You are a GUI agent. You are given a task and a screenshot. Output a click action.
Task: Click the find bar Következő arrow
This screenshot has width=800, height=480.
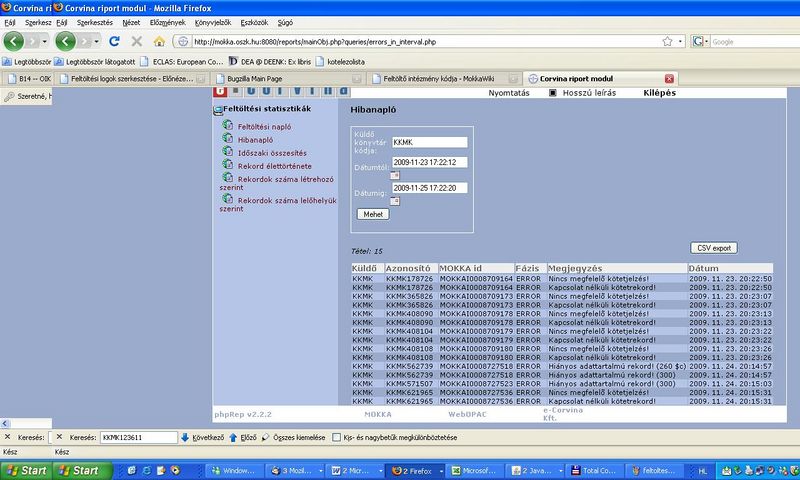click(x=185, y=438)
